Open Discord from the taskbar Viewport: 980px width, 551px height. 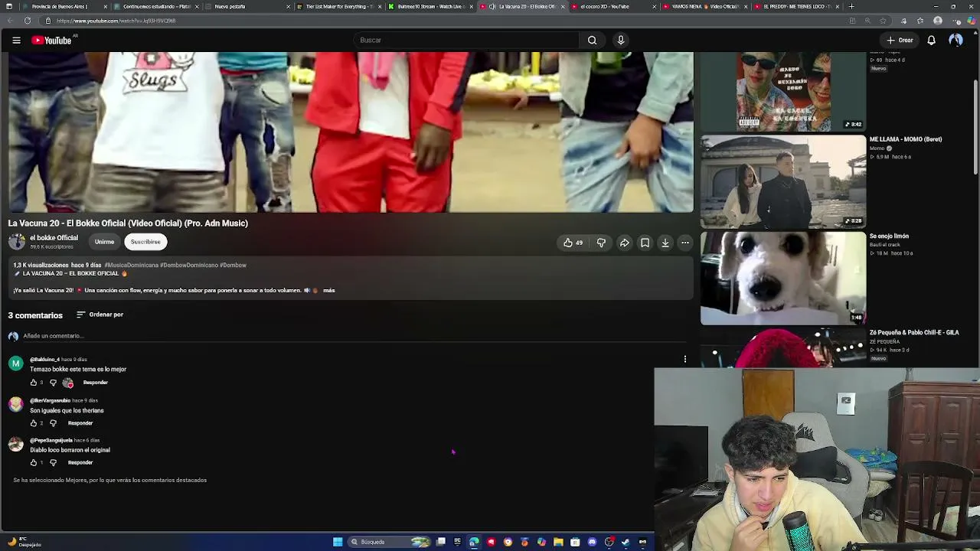[592, 542]
